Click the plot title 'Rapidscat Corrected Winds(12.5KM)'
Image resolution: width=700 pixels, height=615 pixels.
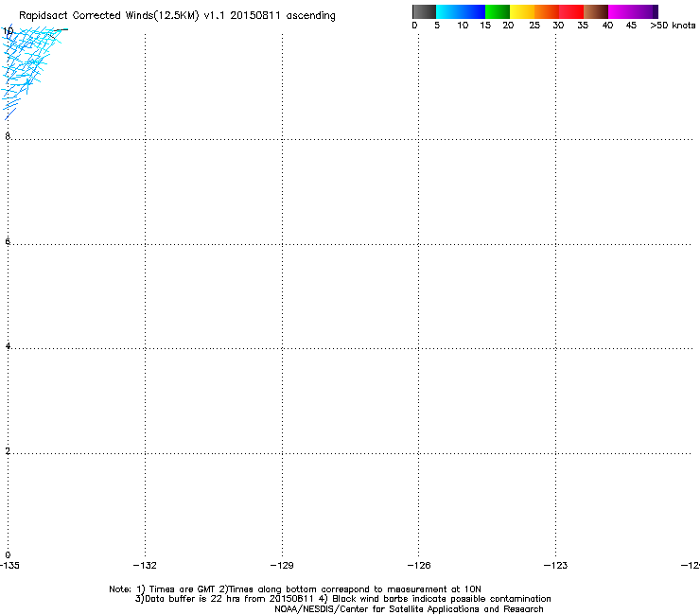[109, 16]
